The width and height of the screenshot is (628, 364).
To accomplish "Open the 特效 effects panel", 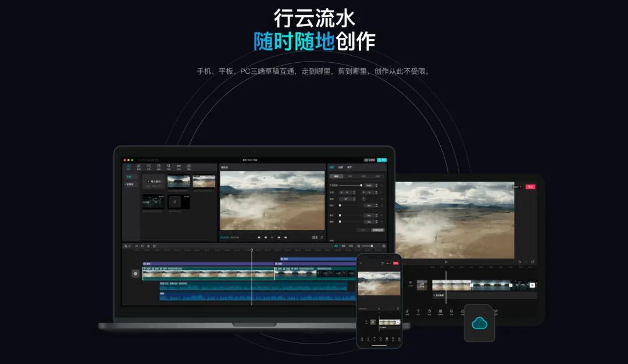I will 168,167.
